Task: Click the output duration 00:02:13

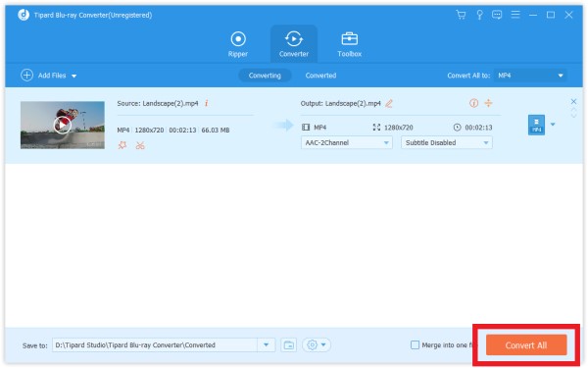Action: coord(478,128)
